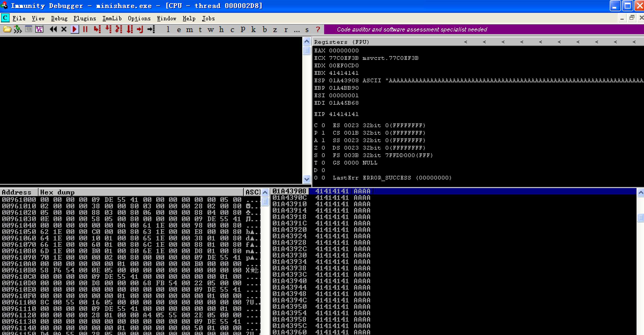Show Memory map with the m button
Image resolution: width=644 pixels, height=335 pixels.
pyautogui.click(x=189, y=30)
